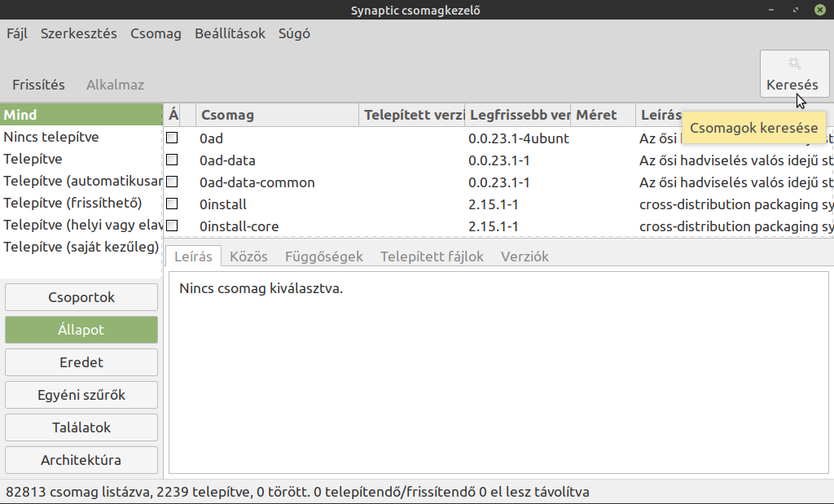The width and height of the screenshot is (834, 504).
Task: Click the Keresés search magnifier icon
Action: (794, 64)
